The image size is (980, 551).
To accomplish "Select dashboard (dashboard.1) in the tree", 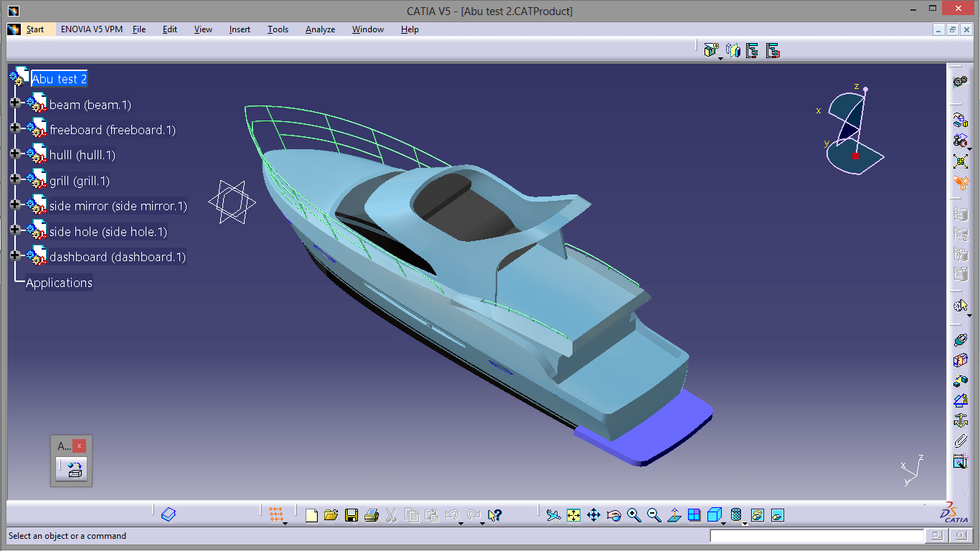I will (118, 257).
